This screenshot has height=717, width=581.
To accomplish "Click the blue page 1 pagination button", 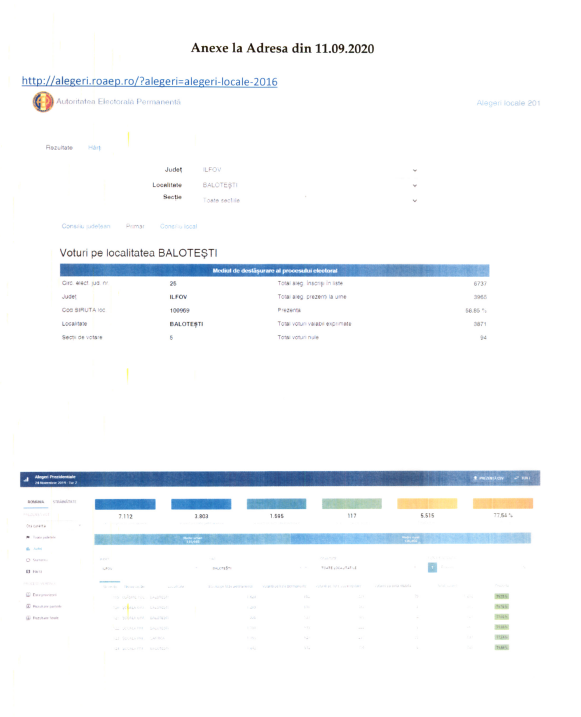I will (x=432, y=567).
